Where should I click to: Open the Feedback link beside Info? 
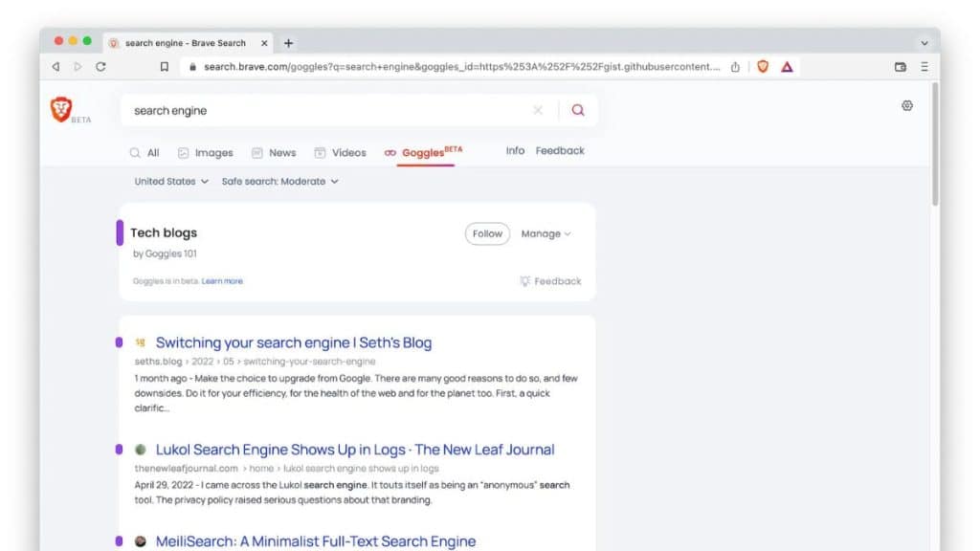tap(560, 150)
